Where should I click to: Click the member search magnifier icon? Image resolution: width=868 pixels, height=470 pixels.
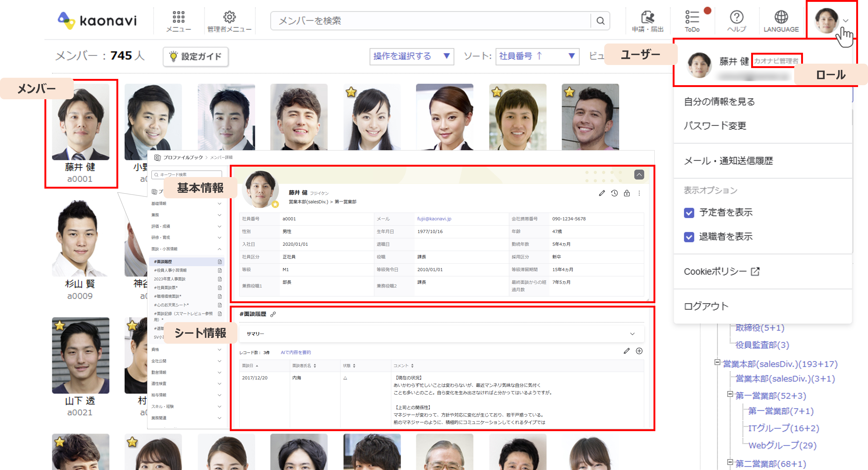pyautogui.click(x=600, y=21)
